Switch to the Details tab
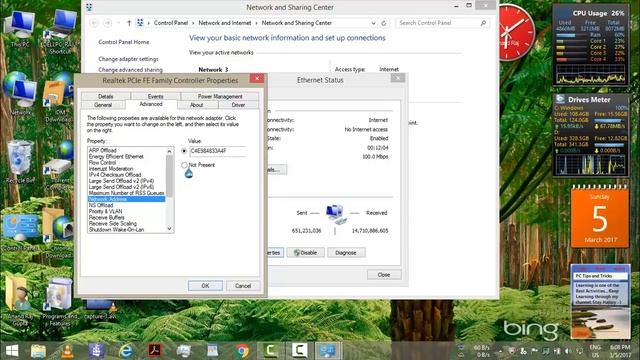The width and height of the screenshot is (640, 360). pyautogui.click(x=105, y=96)
